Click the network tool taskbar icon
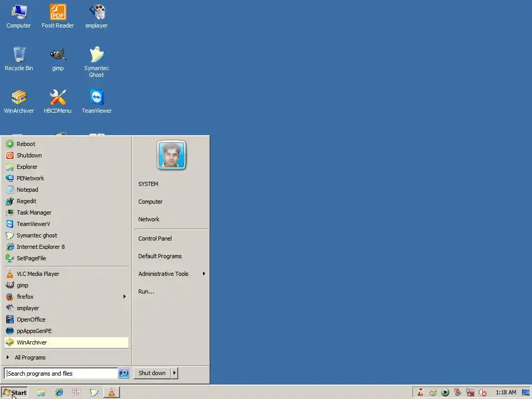This screenshot has width=532, height=399. pos(76,393)
